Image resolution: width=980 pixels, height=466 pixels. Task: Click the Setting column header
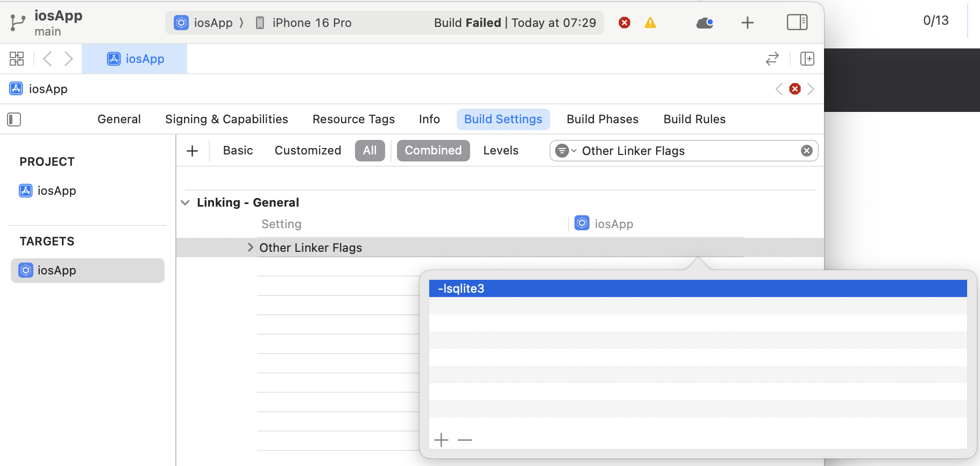pos(281,224)
